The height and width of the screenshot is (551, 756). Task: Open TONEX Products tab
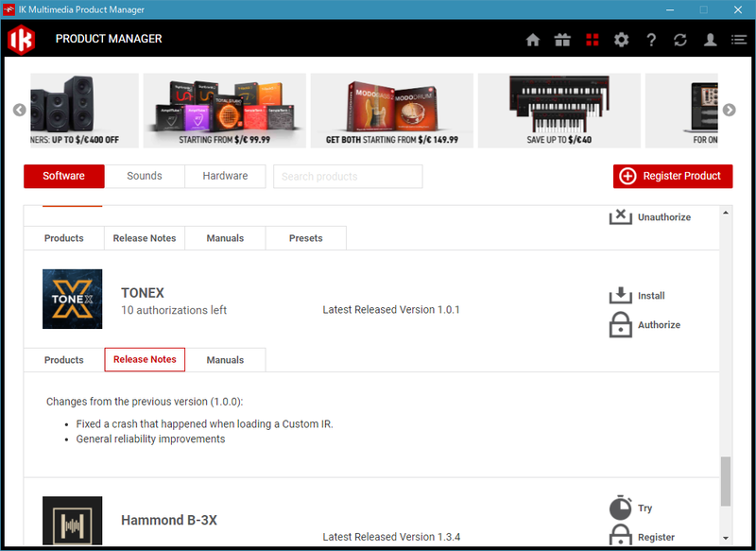63,360
